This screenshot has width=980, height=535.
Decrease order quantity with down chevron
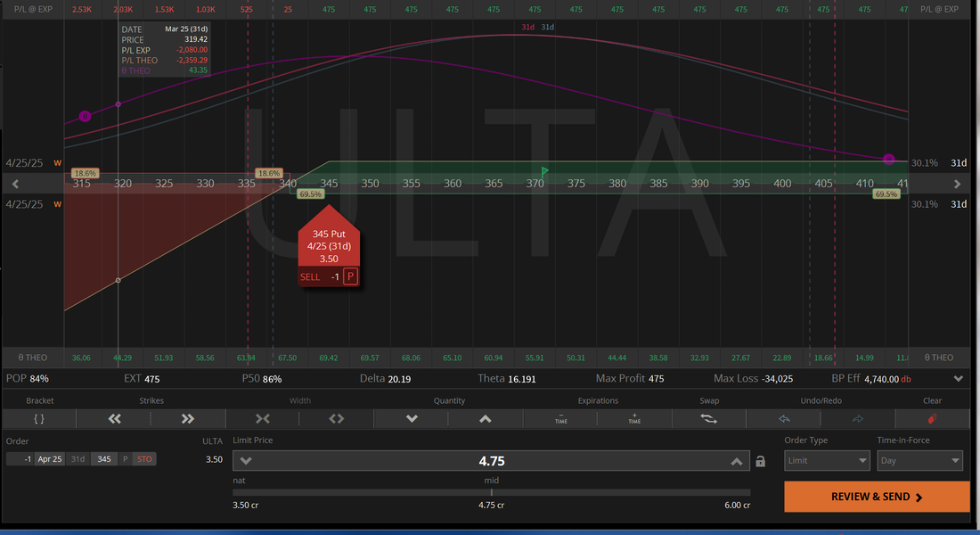(x=412, y=418)
